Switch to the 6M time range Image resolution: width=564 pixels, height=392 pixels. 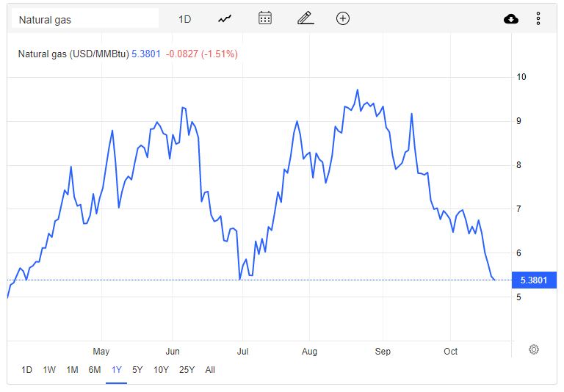[95, 370]
